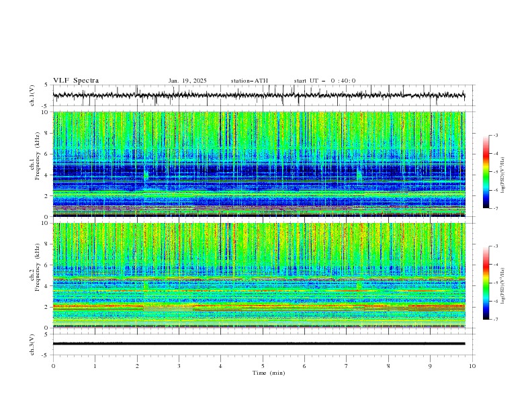
Task: Click the ch.2 spectrogram color scale bar
Action: tap(486, 283)
